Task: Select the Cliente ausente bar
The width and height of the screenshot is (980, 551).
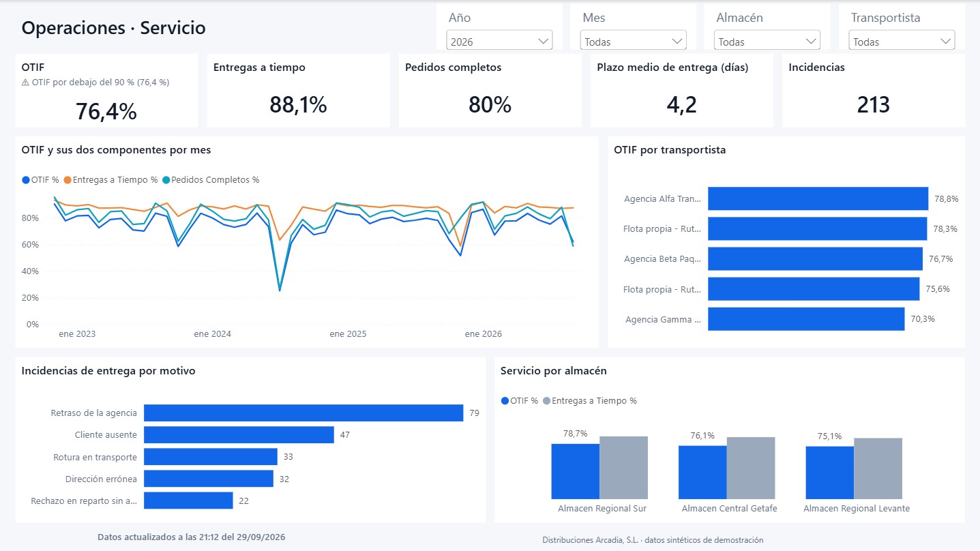Action: (x=239, y=434)
